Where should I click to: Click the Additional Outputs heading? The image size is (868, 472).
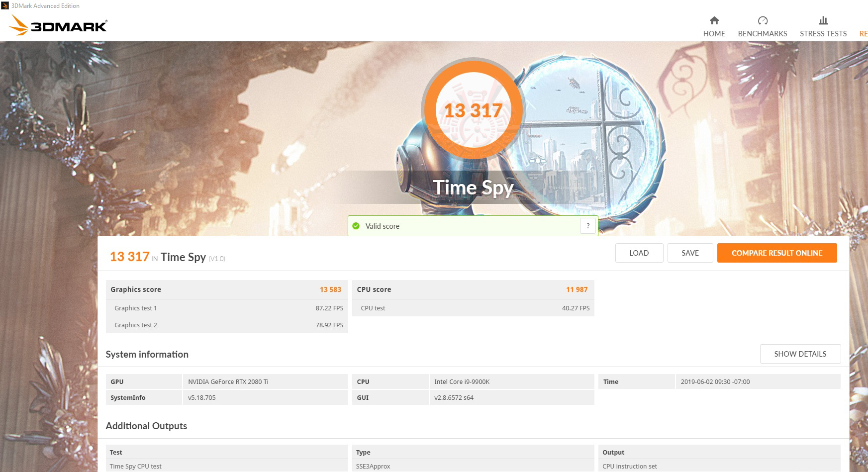[146, 426]
